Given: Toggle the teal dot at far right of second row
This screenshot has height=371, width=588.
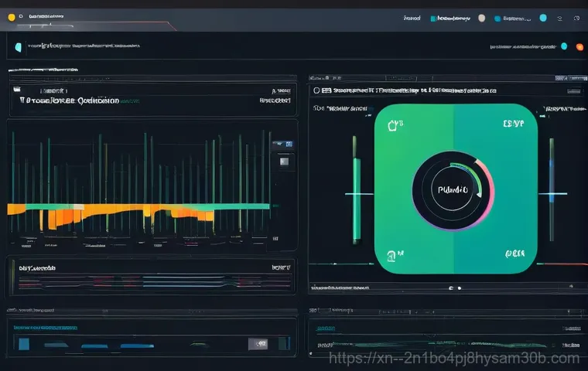Looking at the screenshot, I should (x=563, y=46).
